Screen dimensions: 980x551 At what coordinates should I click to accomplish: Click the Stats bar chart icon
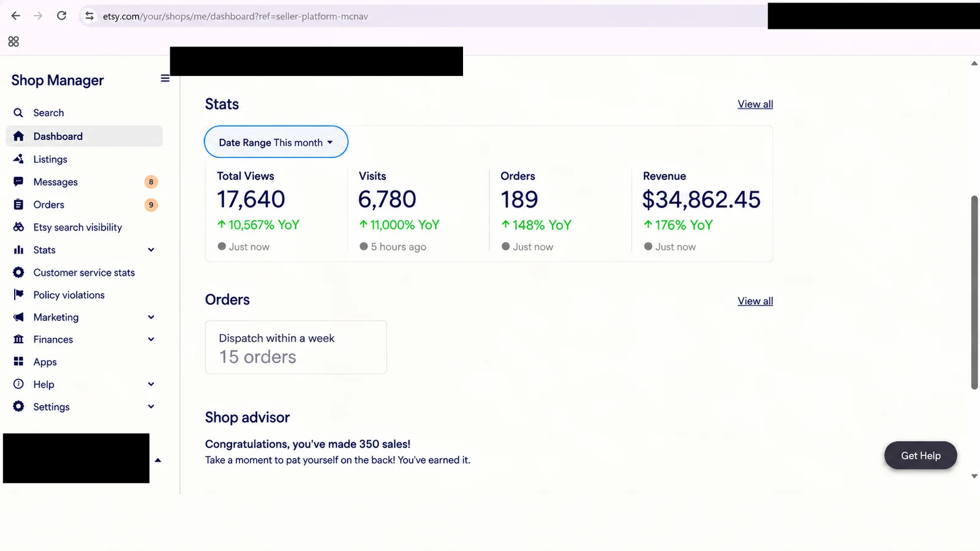click(x=18, y=250)
